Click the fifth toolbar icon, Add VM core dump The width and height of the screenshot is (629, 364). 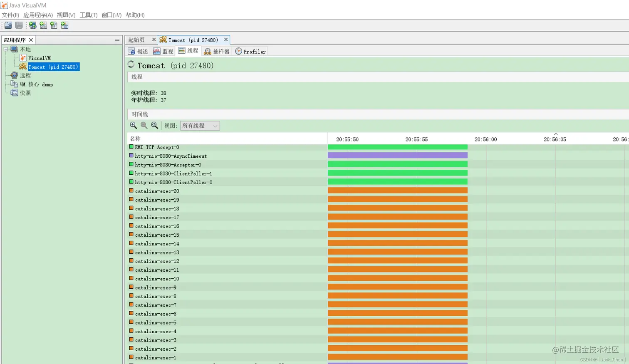coord(54,25)
